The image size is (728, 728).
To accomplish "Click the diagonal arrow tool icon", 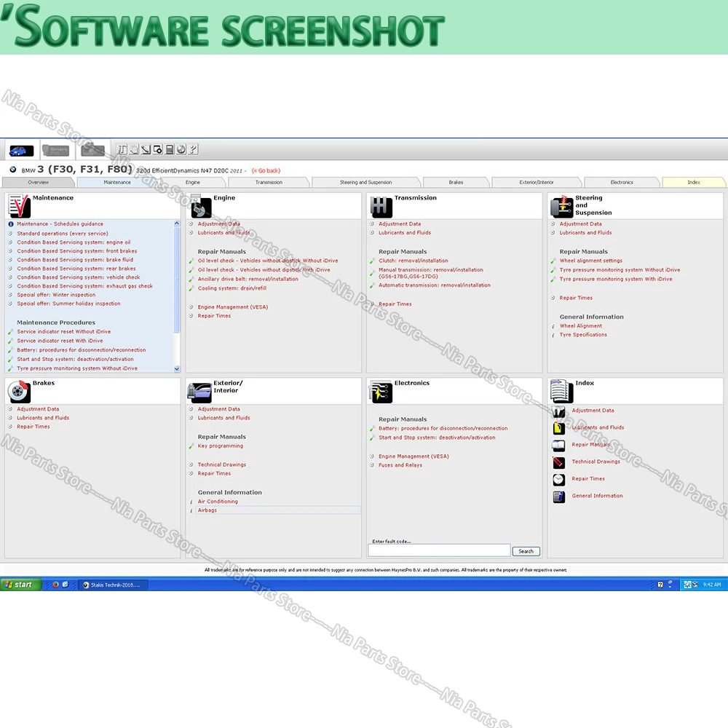I will click(x=146, y=149).
